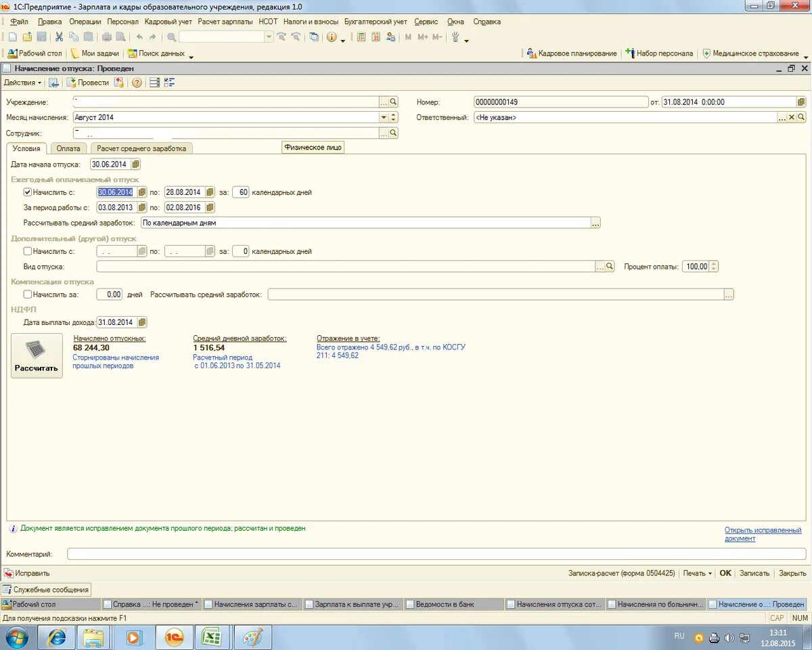Click the wrench settings icon in toolbar
The height and width of the screenshot is (650, 812).
tap(455, 37)
